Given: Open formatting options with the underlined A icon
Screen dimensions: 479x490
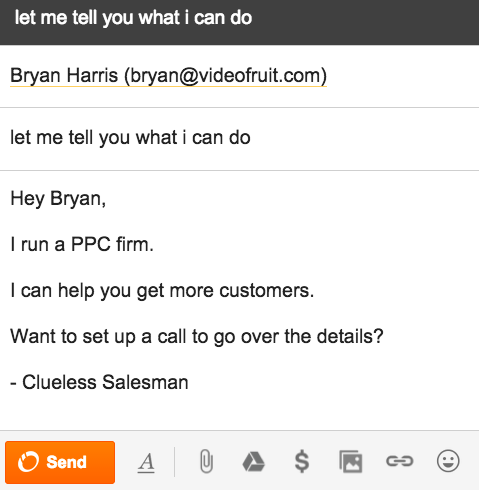Looking at the screenshot, I should click(x=146, y=463).
